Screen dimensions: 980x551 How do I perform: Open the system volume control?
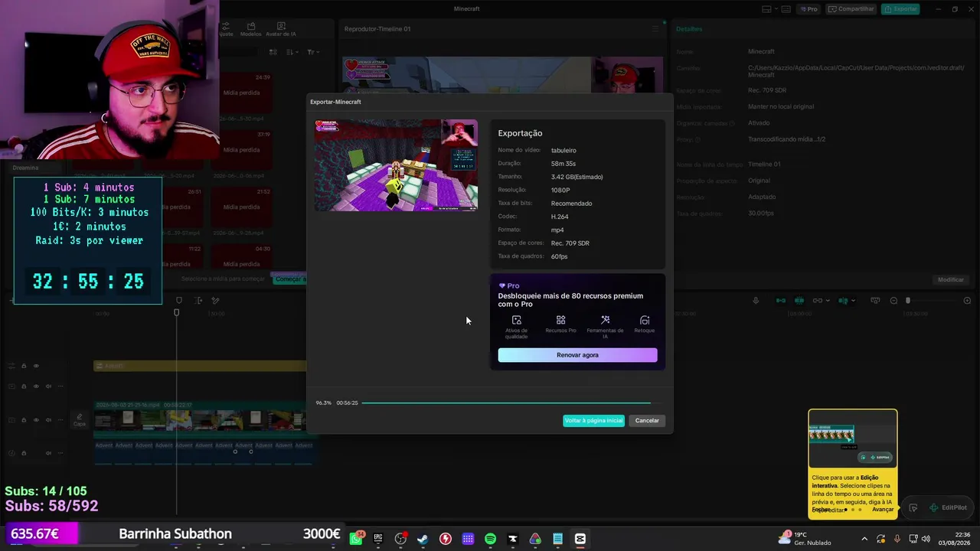click(x=926, y=539)
